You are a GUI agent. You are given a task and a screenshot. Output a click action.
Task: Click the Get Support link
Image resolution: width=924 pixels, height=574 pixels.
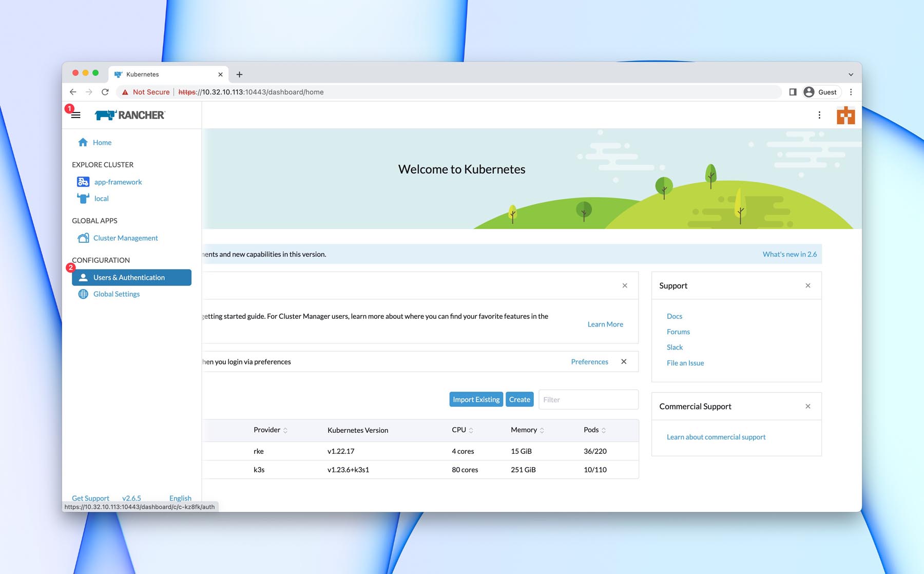[90, 498]
